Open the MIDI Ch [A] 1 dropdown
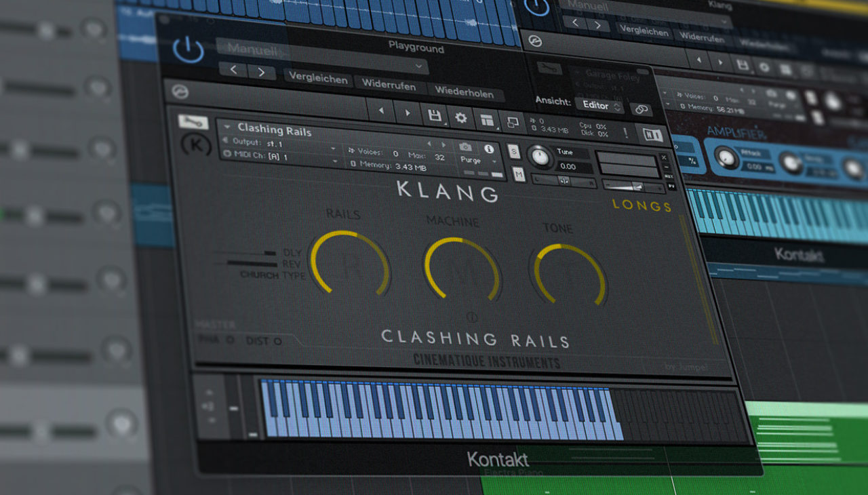This screenshot has height=495, width=868. pos(281,157)
